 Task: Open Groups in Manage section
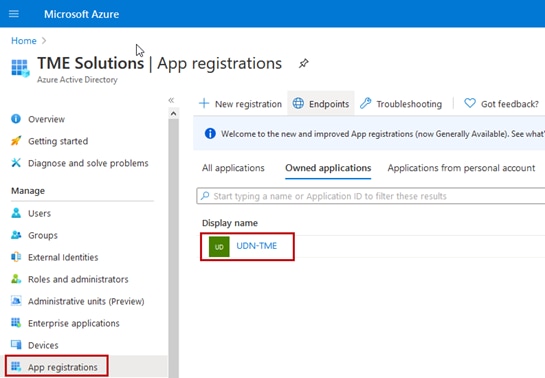tap(43, 235)
